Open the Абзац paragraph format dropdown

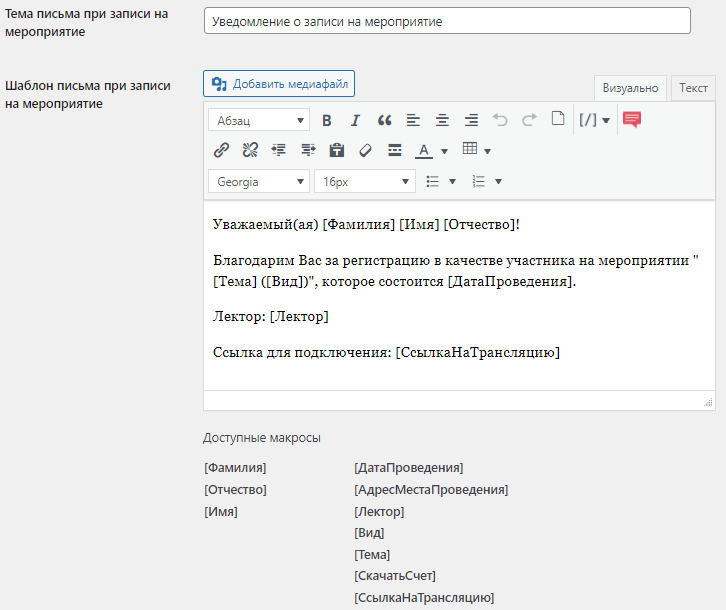tap(259, 121)
